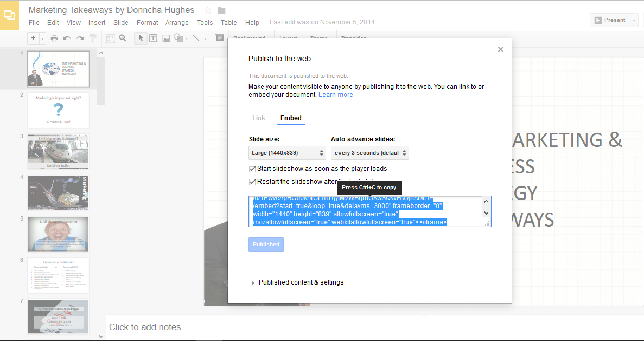
Task: Select the Paint format tool
Action: [x=93, y=38]
